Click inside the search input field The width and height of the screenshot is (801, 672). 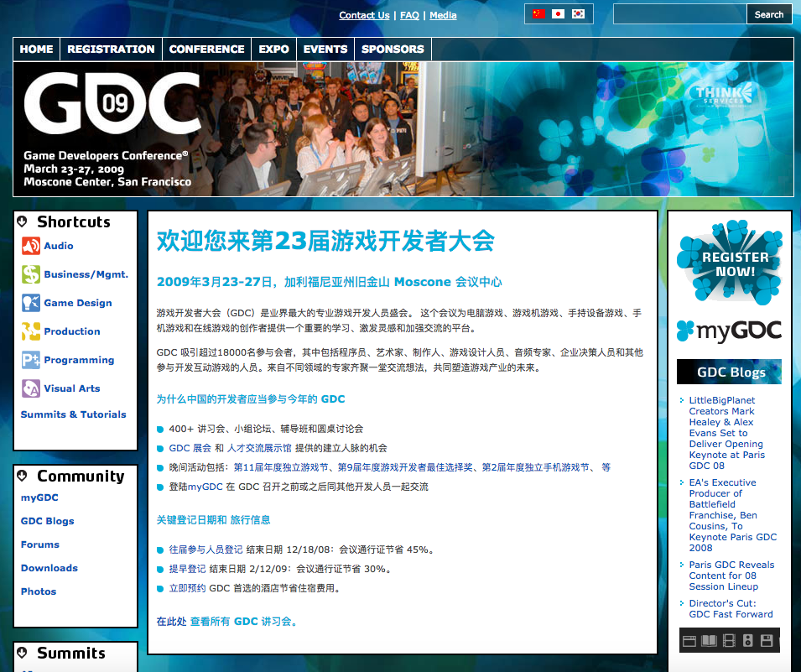point(679,13)
